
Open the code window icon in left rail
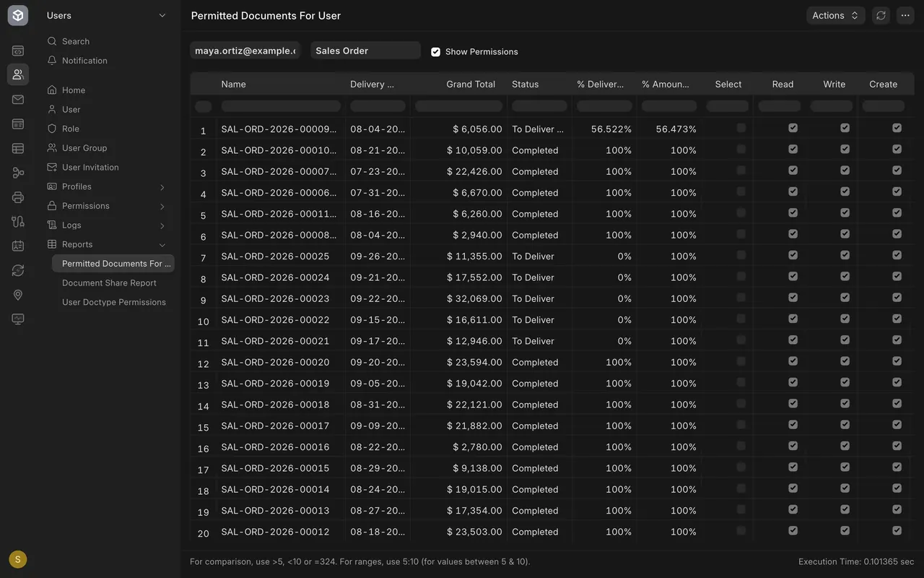click(x=18, y=51)
